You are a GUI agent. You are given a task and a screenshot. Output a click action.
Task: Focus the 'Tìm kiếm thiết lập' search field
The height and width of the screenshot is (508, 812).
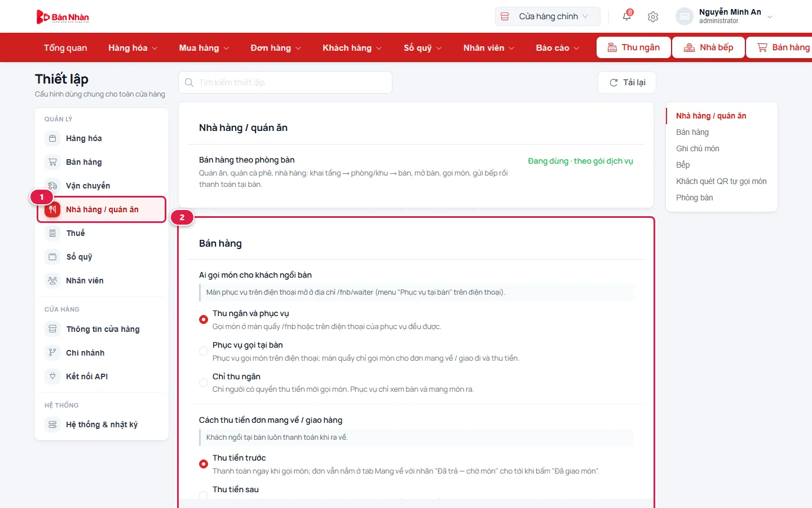[285, 82]
